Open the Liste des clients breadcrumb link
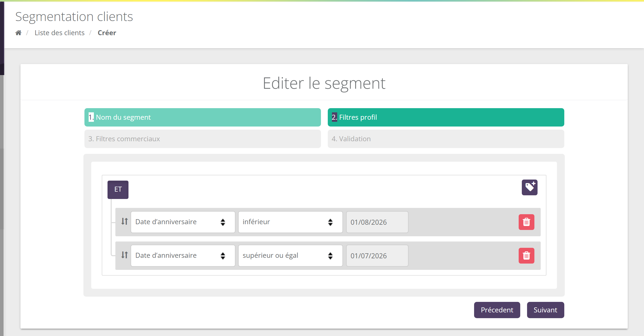The height and width of the screenshot is (336, 644). coord(60,33)
